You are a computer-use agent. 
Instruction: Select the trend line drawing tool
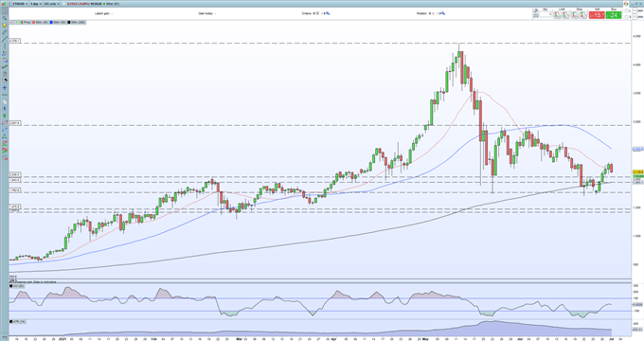point(5,39)
